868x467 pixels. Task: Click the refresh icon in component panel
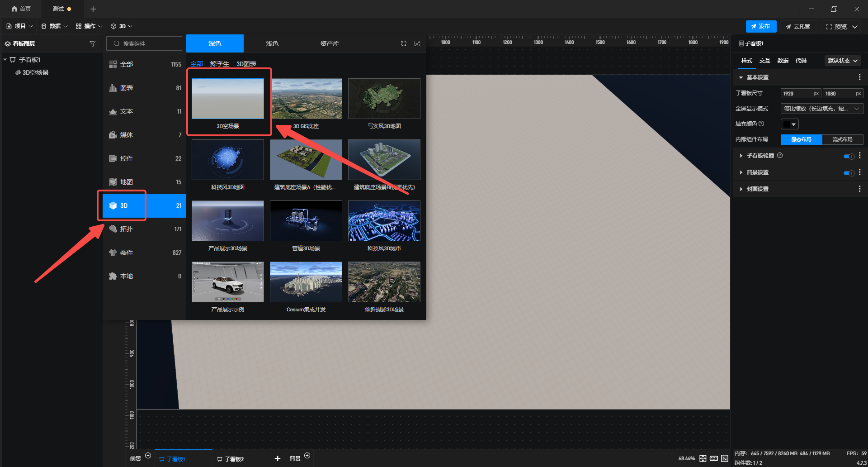point(403,43)
